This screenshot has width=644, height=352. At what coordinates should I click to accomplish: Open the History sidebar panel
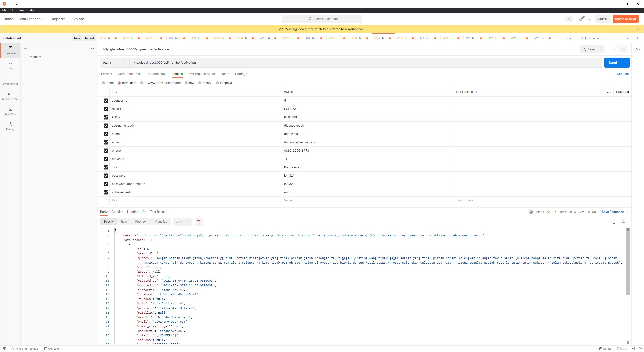(x=10, y=126)
